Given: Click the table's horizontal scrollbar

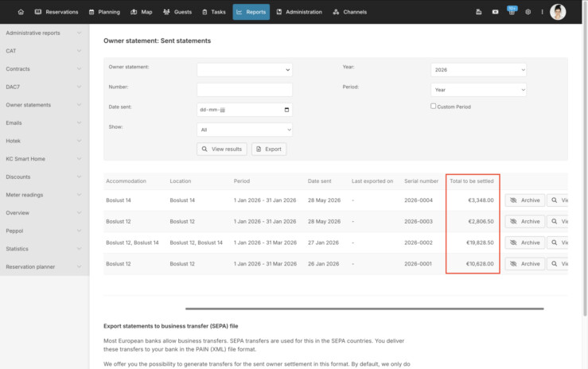Looking at the screenshot, I should 364,309.
